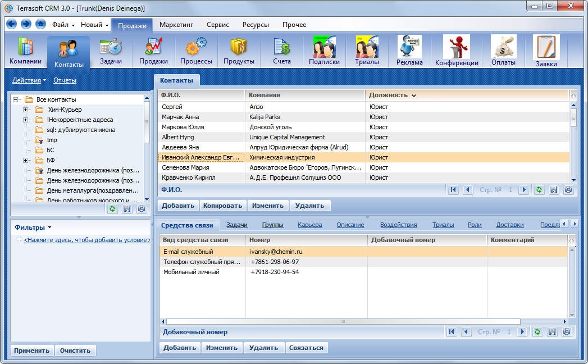The height and width of the screenshot is (364, 588).
Task: Collapse the Все контакты tree node
Action: click(x=15, y=99)
